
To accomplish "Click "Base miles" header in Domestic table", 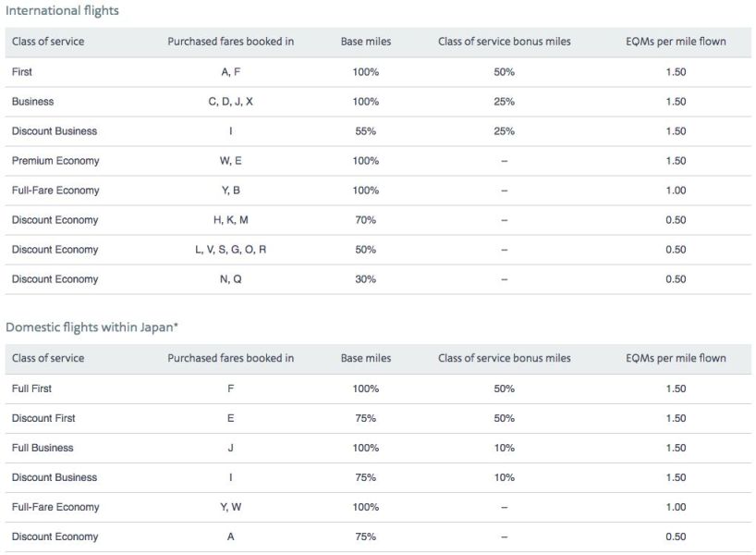I will pos(365,358).
